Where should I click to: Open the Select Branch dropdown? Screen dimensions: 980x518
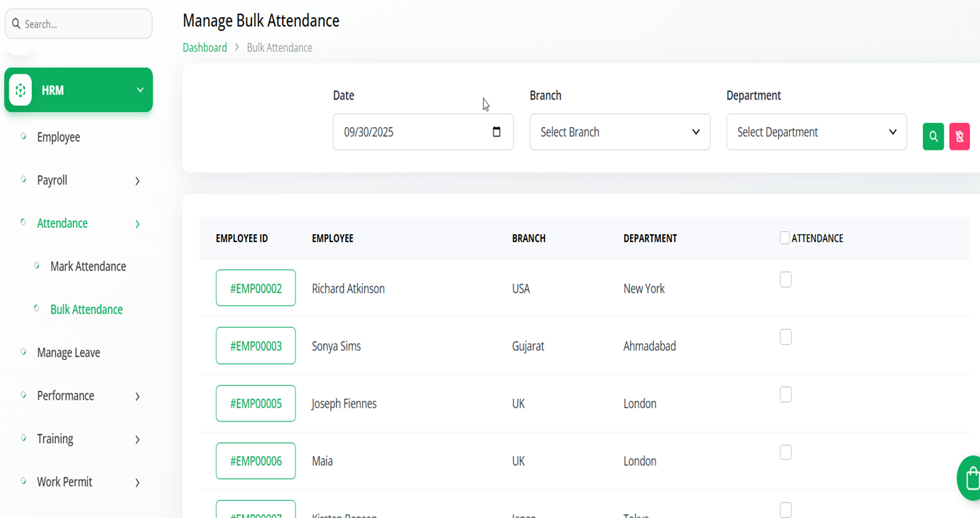point(619,132)
